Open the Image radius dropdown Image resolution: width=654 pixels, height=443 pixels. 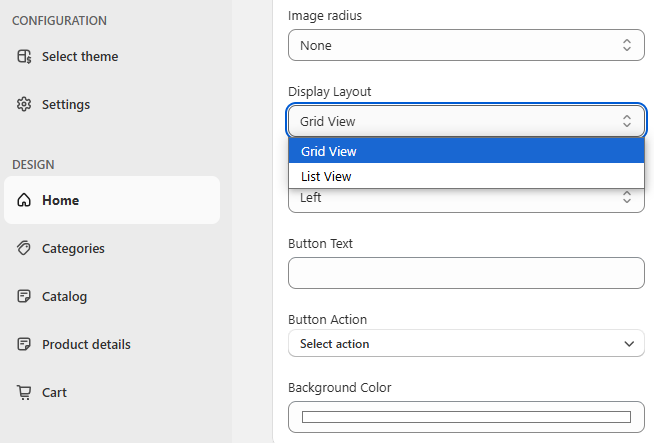(x=466, y=45)
